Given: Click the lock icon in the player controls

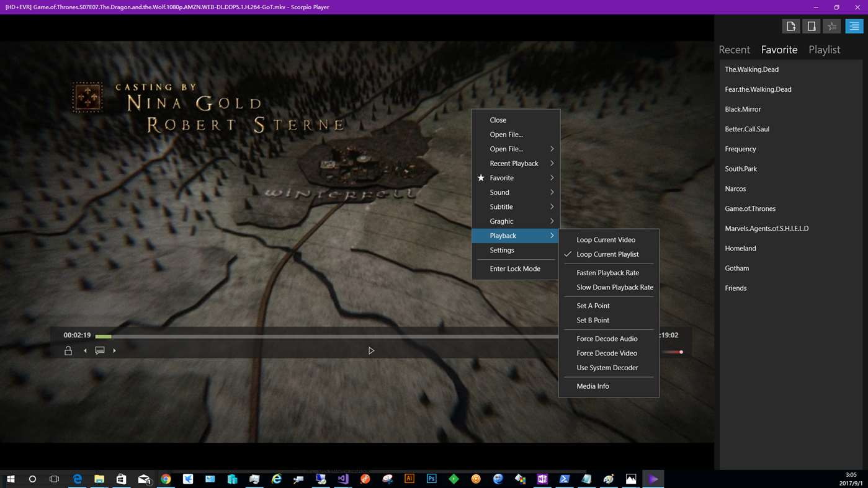Looking at the screenshot, I should [x=68, y=351].
